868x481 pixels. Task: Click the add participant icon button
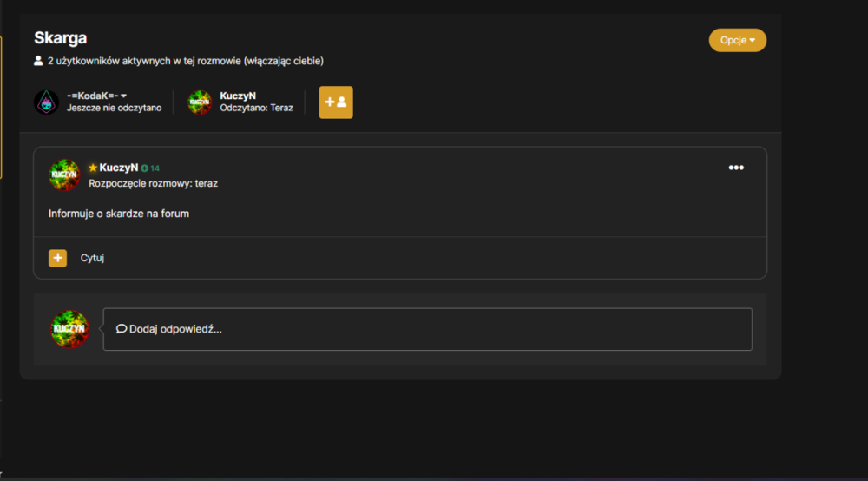click(x=335, y=102)
